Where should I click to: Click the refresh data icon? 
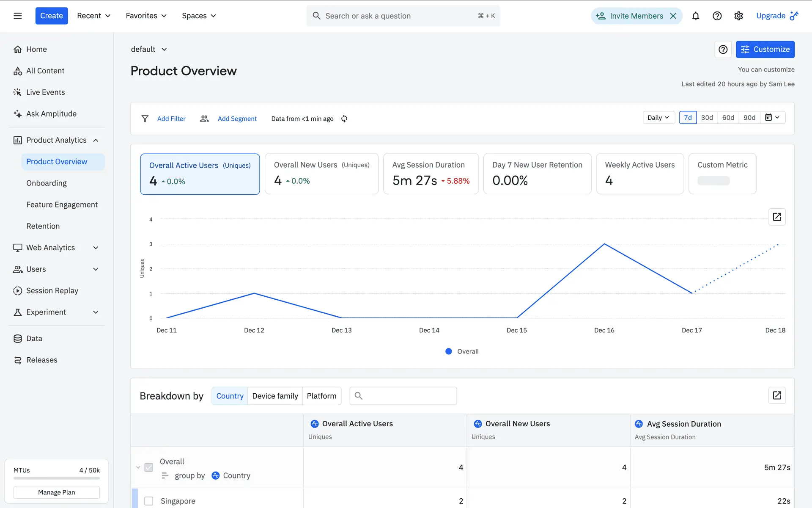(344, 119)
